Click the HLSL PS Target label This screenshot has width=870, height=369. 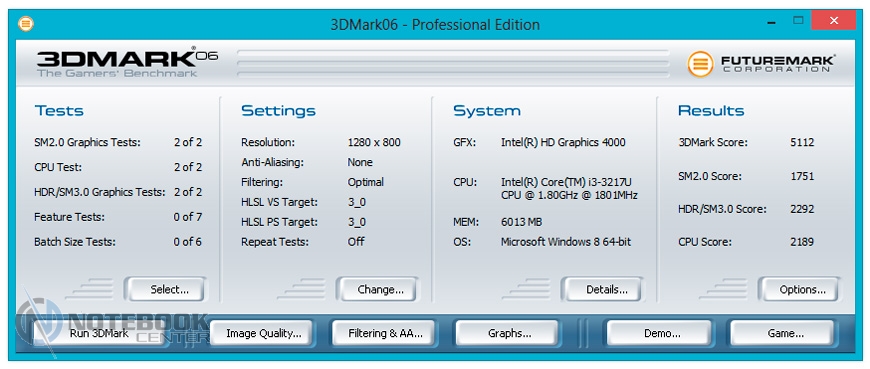click(x=279, y=222)
